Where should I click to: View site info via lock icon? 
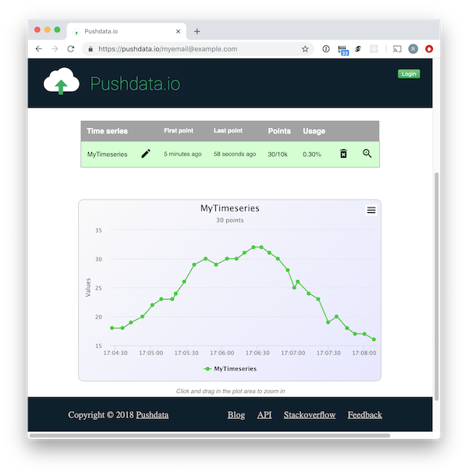tap(90, 49)
